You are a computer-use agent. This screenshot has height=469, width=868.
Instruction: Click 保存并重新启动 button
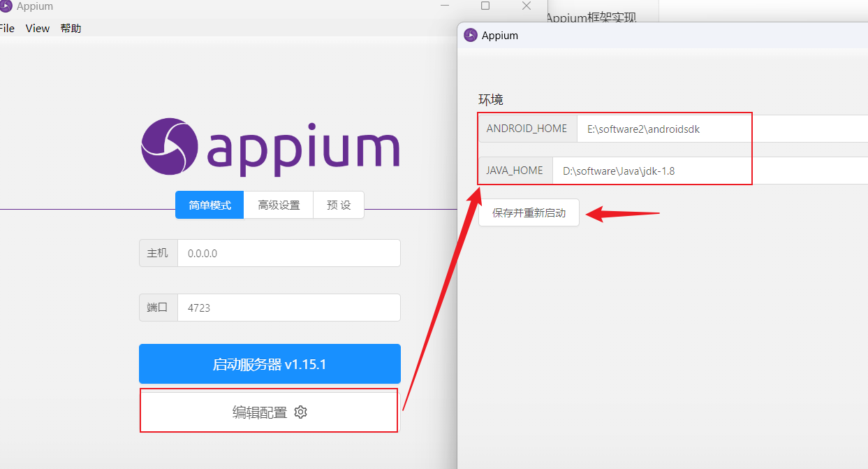click(x=529, y=213)
